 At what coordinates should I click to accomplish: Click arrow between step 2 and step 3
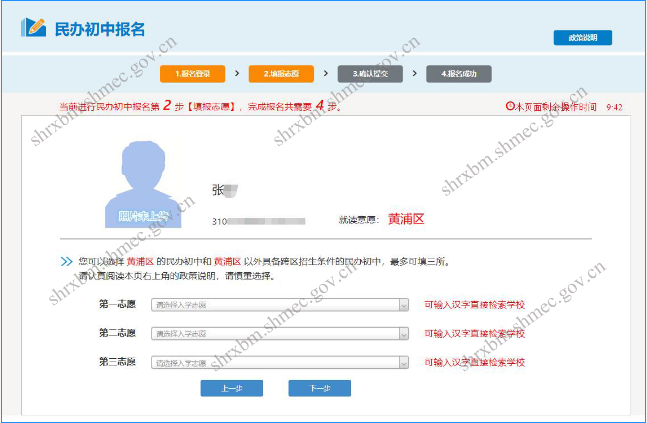326,73
